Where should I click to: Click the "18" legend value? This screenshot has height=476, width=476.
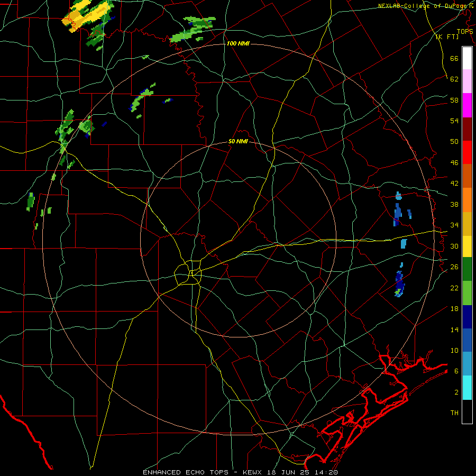tap(454, 309)
